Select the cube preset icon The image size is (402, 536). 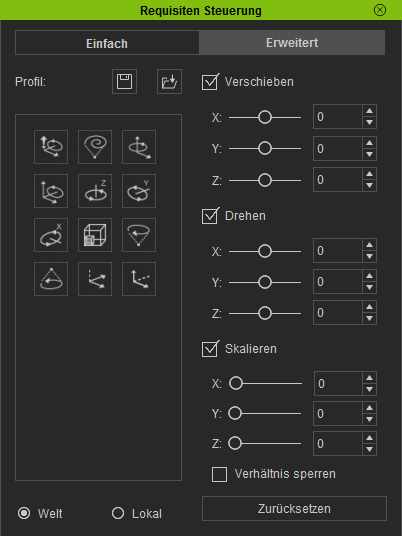point(95,235)
